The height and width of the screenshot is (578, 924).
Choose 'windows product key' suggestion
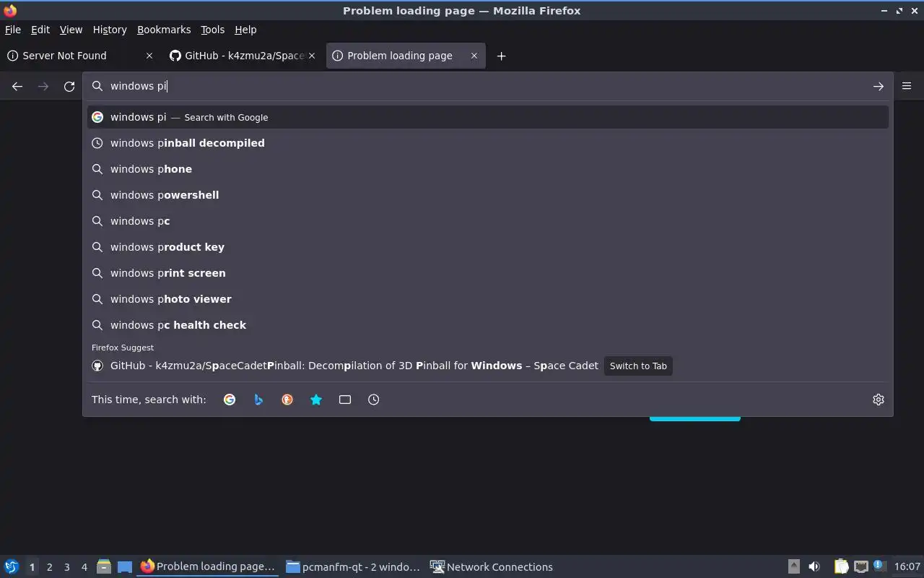pos(487,247)
